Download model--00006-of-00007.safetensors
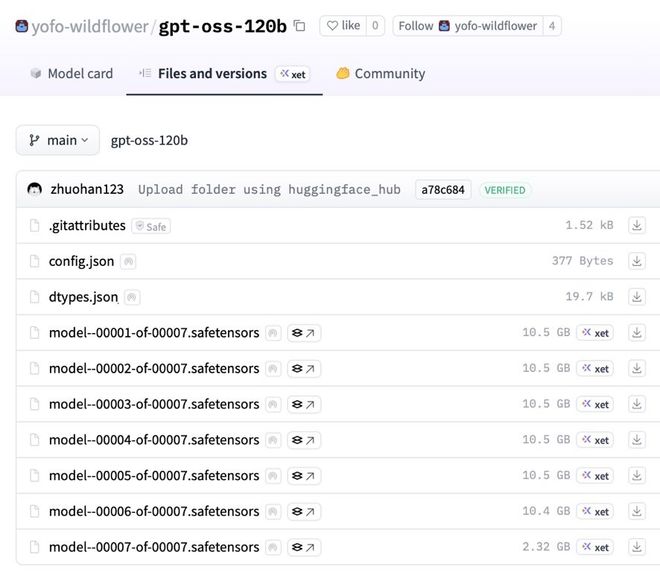Viewport: 660px width, 585px height. pos(637,511)
